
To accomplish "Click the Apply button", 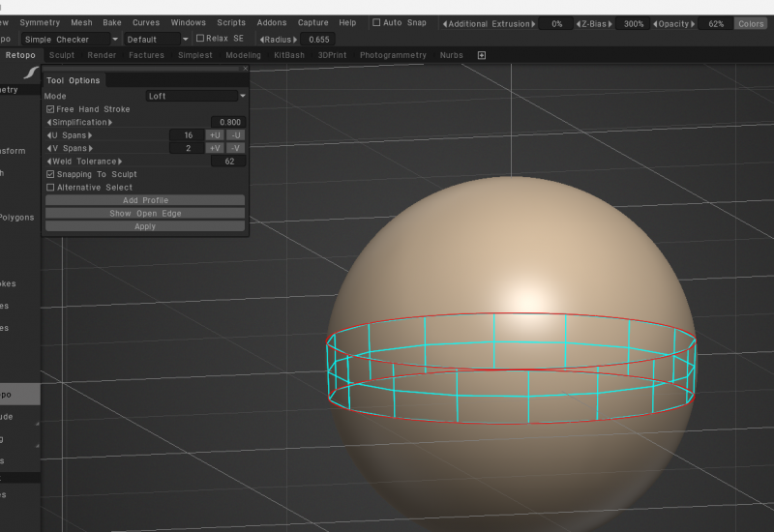I will point(145,226).
